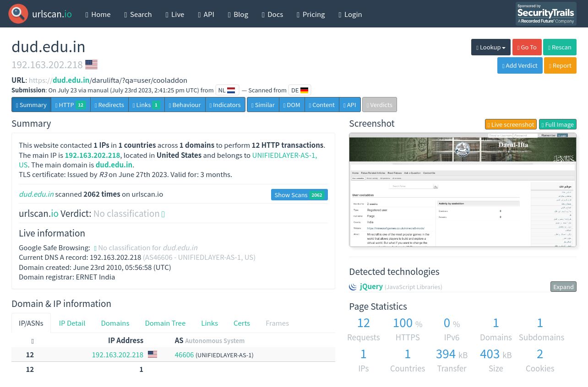Click the 100 % HTTPS statistic
This screenshot has height=387, width=588.
pyautogui.click(x=408, y=329)
